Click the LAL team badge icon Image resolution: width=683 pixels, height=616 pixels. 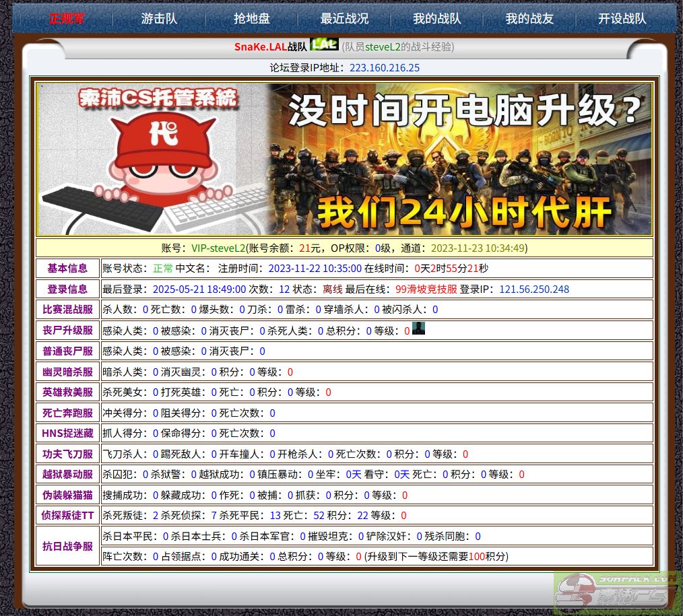click(x=324, y=44)
